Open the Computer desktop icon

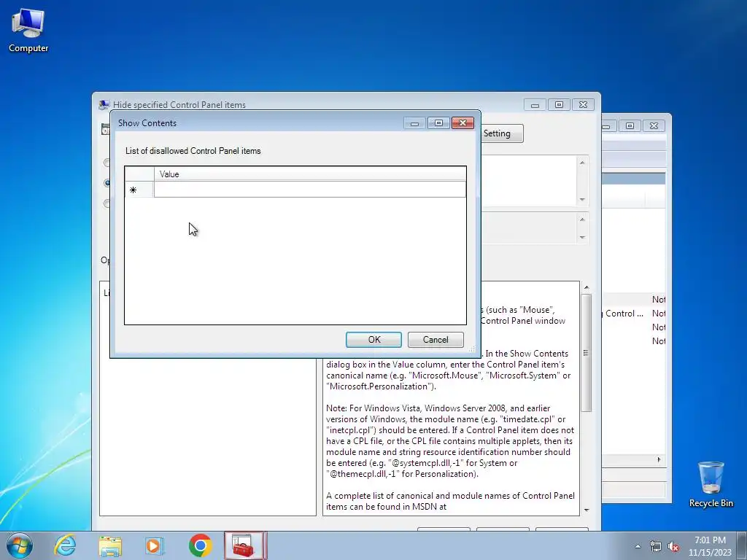coord(28,31)
